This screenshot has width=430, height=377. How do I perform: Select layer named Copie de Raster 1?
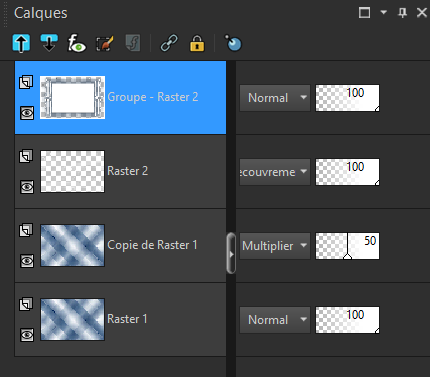tap(152, 245)
